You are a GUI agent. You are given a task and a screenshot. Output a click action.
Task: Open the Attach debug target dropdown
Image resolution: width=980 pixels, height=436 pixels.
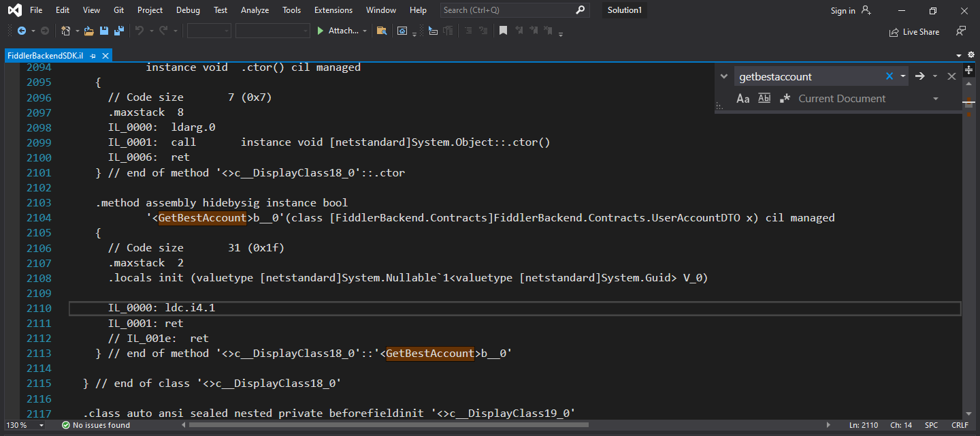tap(365, 31)
